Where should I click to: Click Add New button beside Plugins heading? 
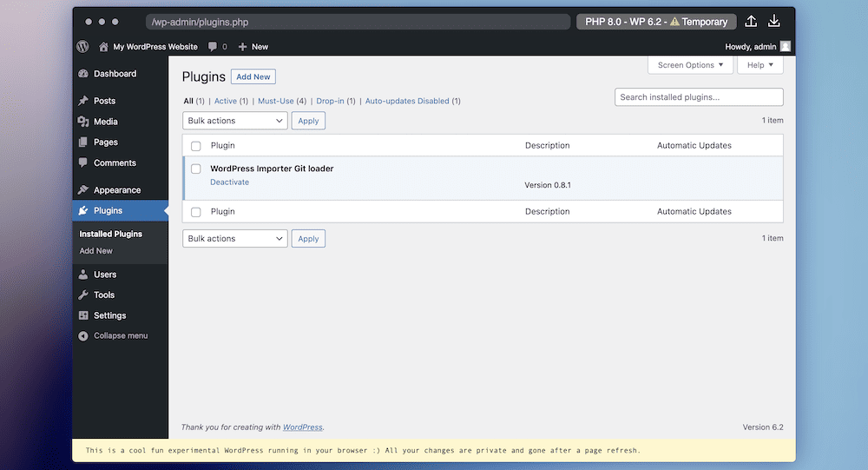tap(253, 76)
